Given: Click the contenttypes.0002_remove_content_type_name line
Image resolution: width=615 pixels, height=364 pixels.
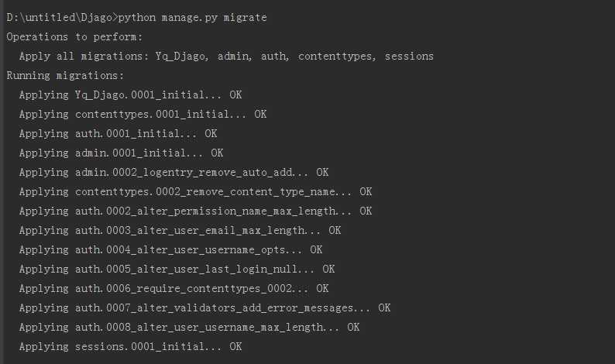Looking at the screenshot, I should coord(195,191).
